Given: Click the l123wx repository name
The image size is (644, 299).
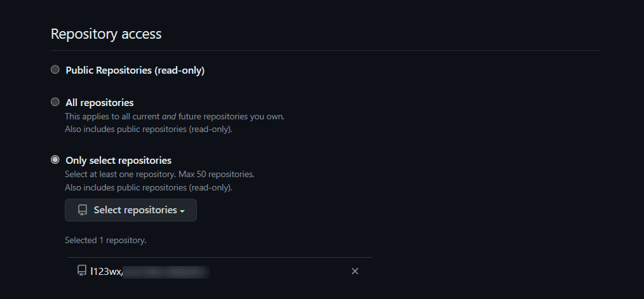Looking at the screenshot, I should click(x=106, y=271).
